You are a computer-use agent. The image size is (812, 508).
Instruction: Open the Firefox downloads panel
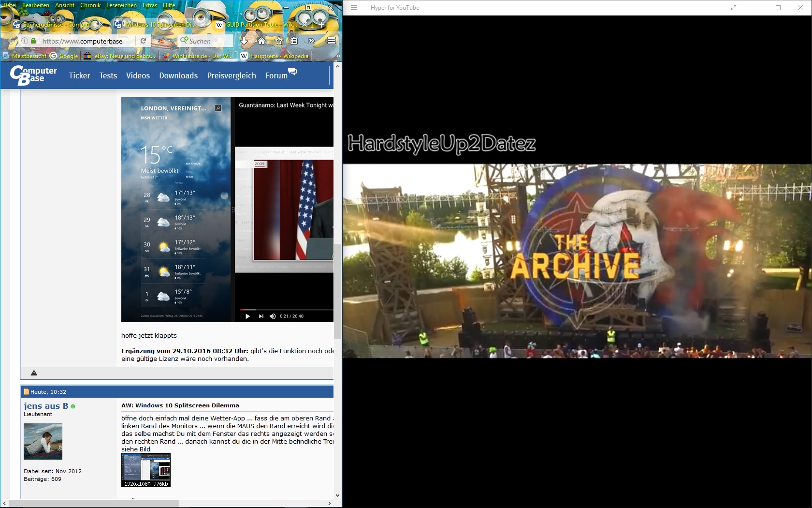(x=244, y=41)
